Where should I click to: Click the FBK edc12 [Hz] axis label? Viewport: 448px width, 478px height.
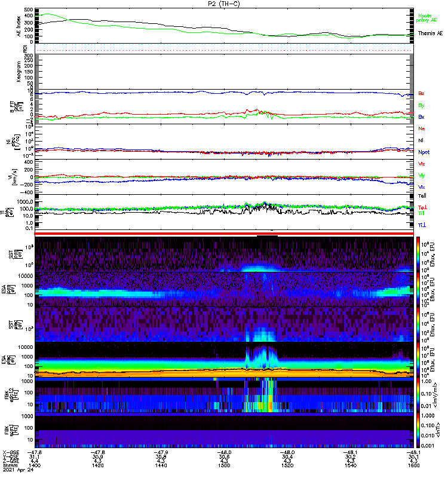10,395
